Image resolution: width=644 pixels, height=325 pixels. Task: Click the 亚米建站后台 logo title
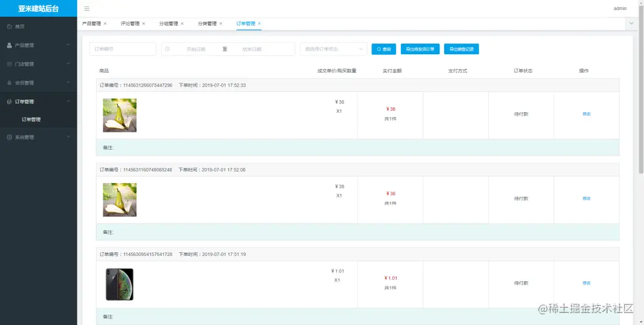(x=38, y=8)
